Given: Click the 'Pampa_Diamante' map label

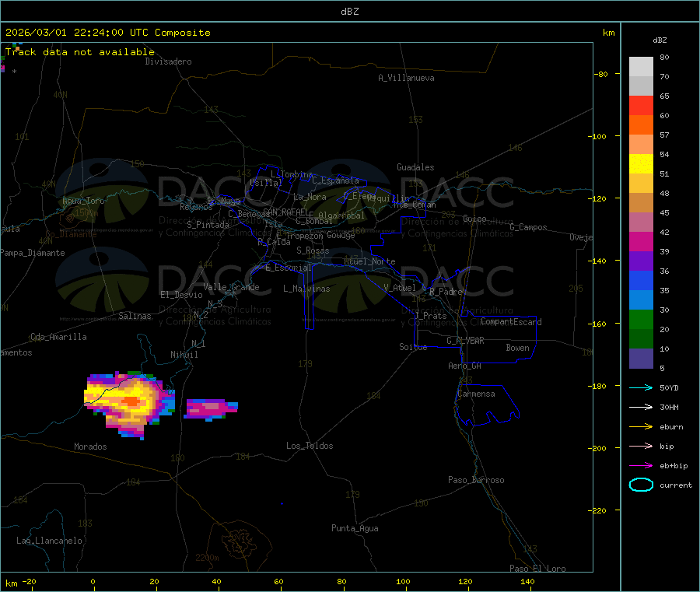Looking at the screenshot, I should (33, 253).
